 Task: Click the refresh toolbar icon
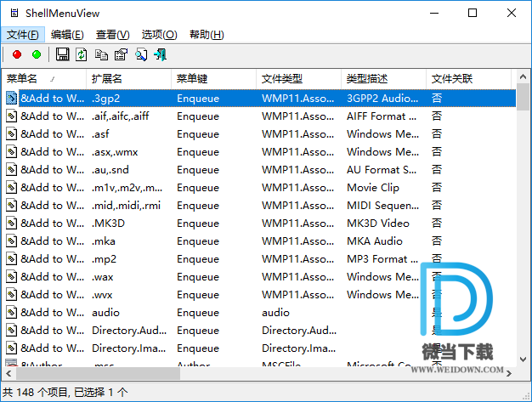pos(81,54)
